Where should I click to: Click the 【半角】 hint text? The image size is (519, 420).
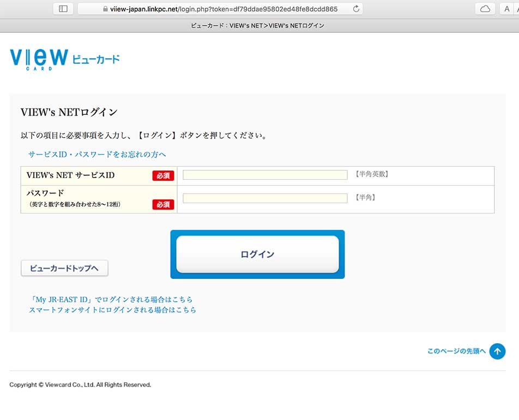tap(365, 197)
